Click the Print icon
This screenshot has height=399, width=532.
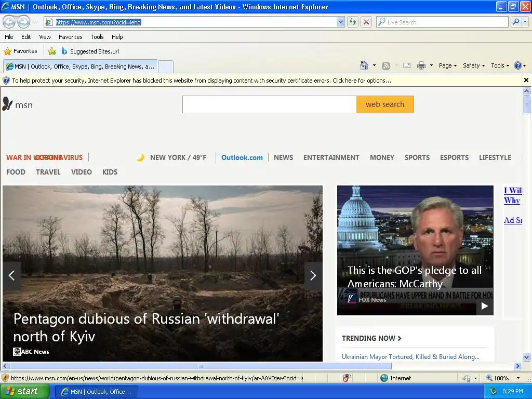click(x=421, y=65)
